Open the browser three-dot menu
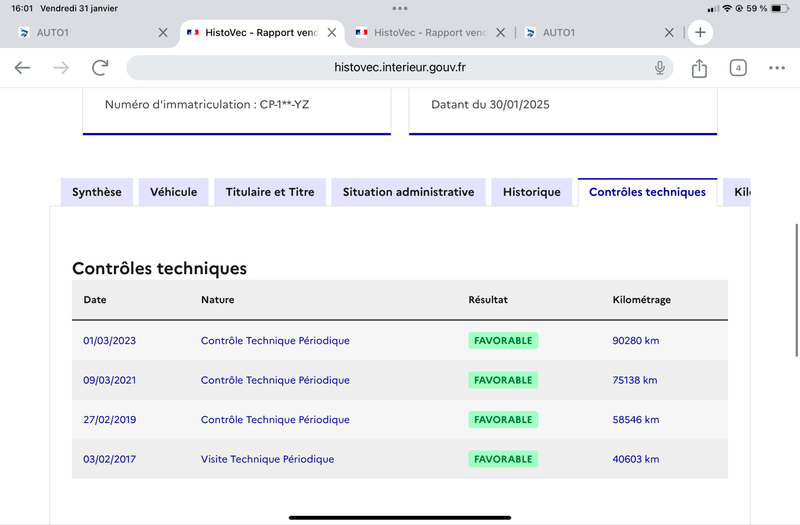The height and width of the screenshot is (525, 800). click(777, 68)
